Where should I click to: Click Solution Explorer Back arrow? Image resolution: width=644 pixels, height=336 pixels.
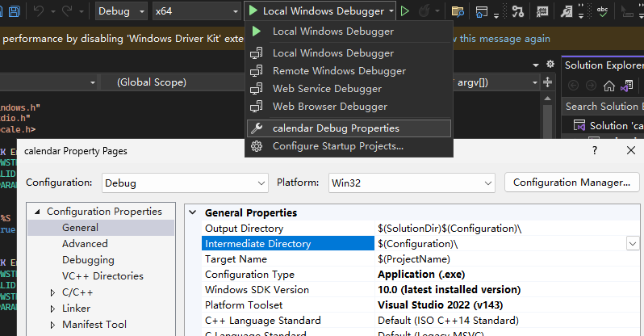pyautogui.click(x=573, y=86)
